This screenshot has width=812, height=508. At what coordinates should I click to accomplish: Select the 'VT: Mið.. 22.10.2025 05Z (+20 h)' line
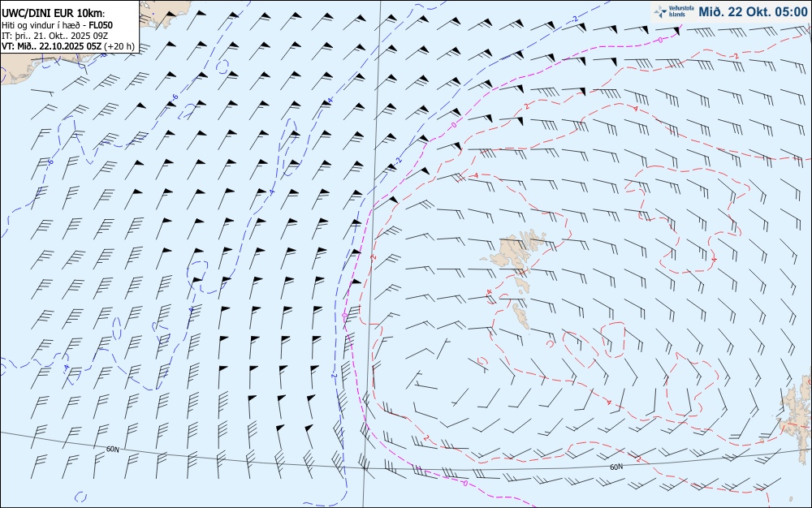point(68,46)
